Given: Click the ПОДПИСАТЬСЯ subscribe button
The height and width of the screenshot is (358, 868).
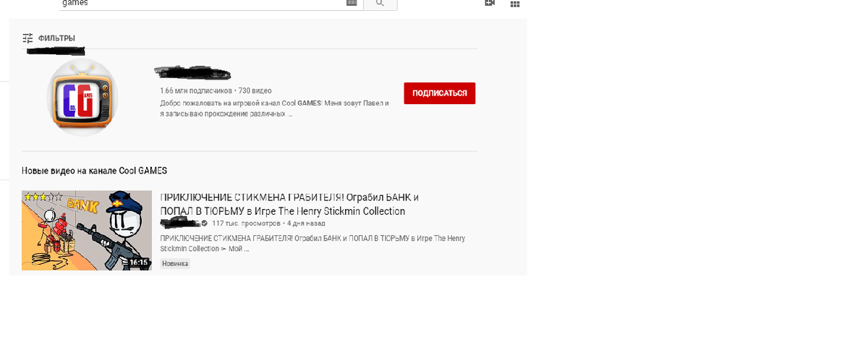Looking at the screenshot, I should tap(440, 93).
